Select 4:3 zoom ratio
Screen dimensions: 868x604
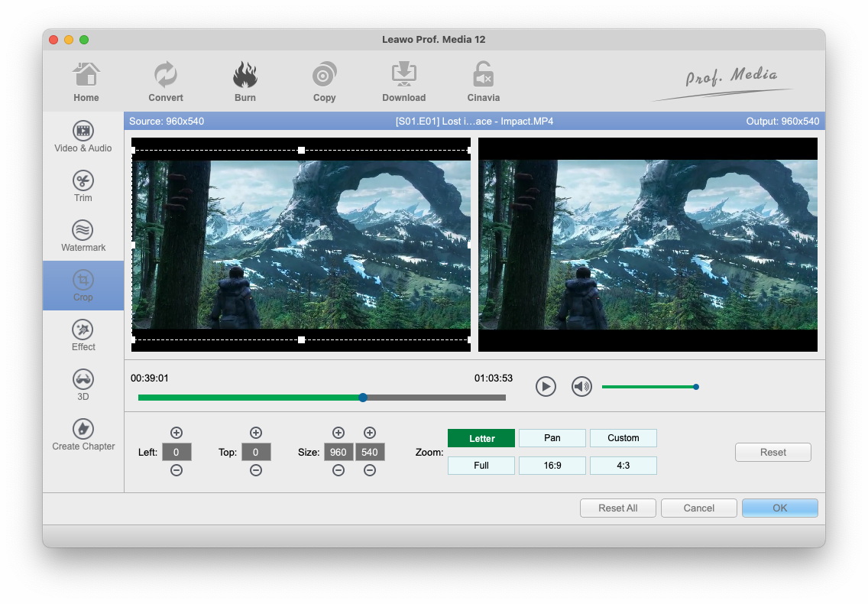coord(623,466)
